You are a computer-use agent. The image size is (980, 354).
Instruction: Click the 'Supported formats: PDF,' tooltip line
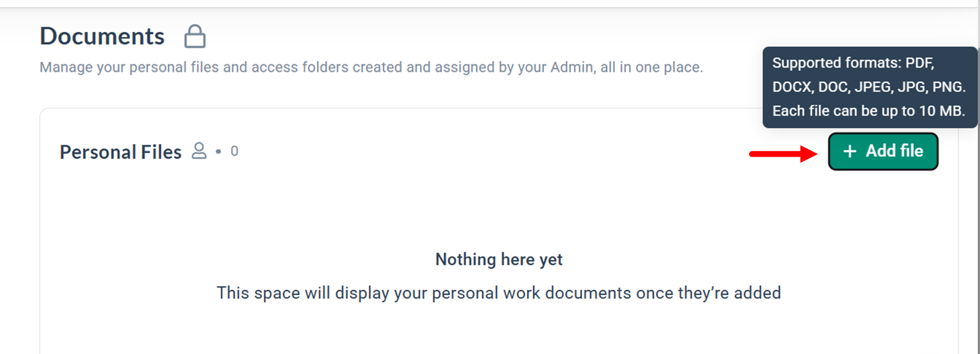click(853, 63)
